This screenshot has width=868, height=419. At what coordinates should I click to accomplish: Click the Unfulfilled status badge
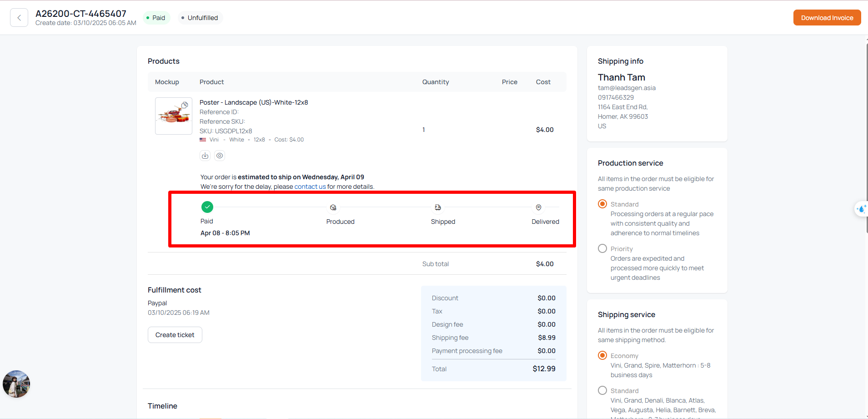(200, 18)
